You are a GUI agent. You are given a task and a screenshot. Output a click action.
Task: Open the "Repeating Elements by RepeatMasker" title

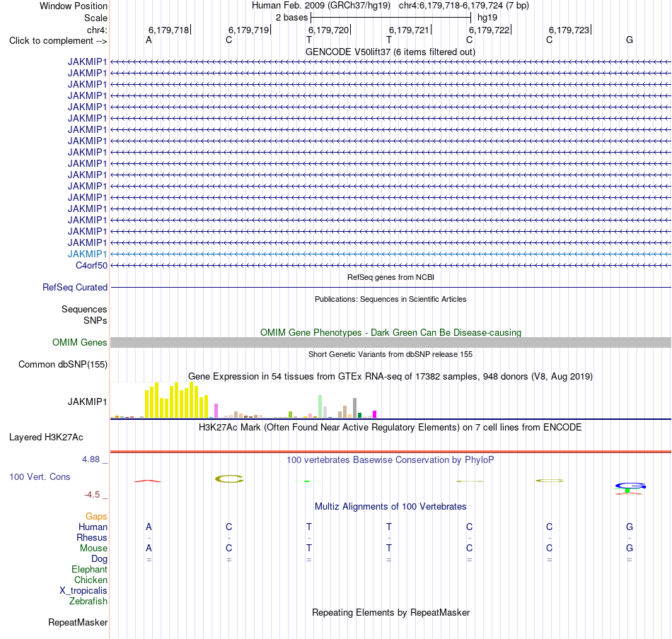pos(390,613)
